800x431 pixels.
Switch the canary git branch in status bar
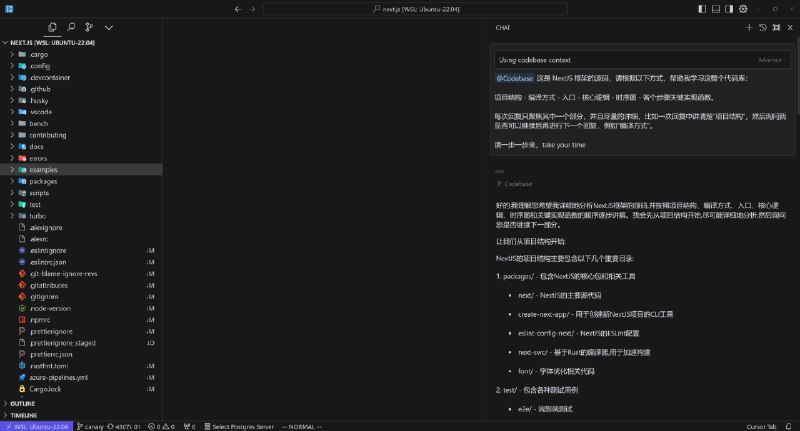pos(90,426)
